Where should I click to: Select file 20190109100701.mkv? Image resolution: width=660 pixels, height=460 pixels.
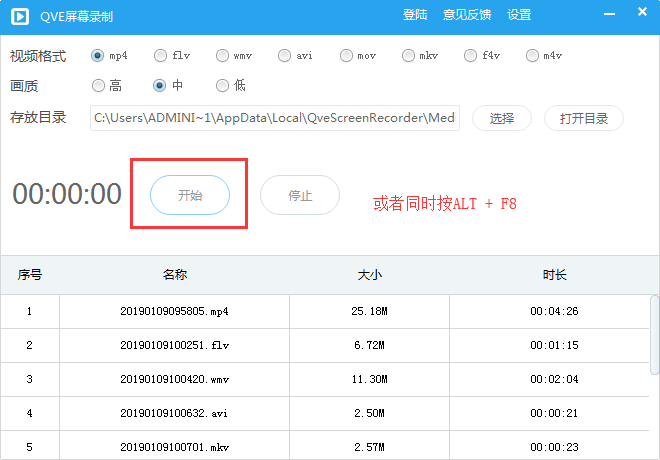174,447
